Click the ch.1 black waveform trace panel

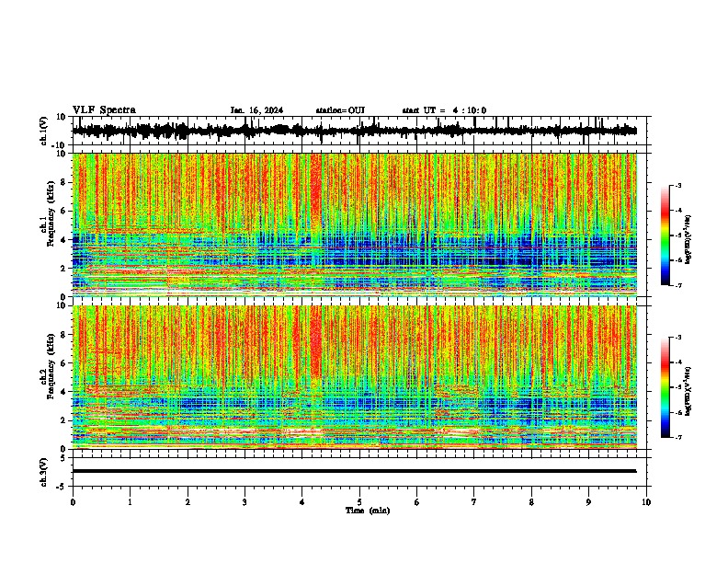[x=361, y=131]
